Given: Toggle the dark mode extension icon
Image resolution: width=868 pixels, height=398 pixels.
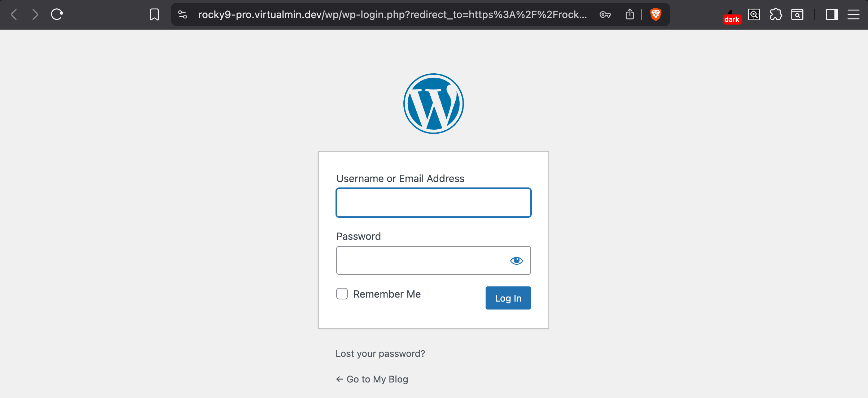Looking at the screenshot, I should [732, 17].
